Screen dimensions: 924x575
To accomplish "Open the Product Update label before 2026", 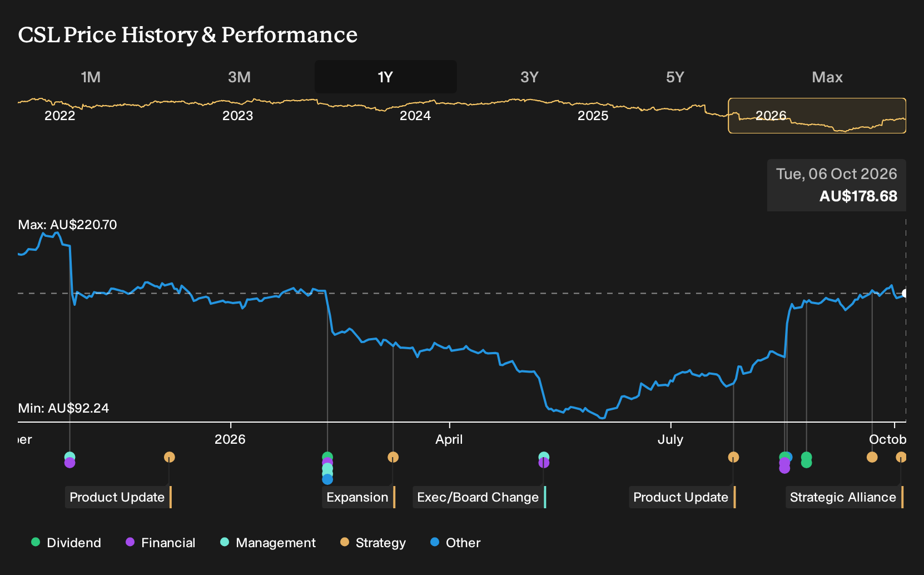I will (118, 497).
